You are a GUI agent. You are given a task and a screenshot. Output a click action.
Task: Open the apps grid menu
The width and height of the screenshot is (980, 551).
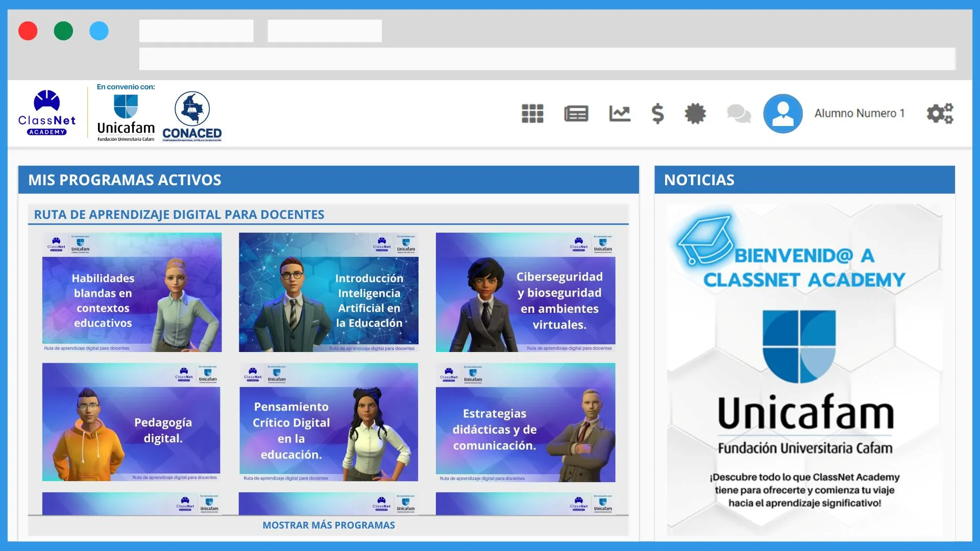point(532,113)
